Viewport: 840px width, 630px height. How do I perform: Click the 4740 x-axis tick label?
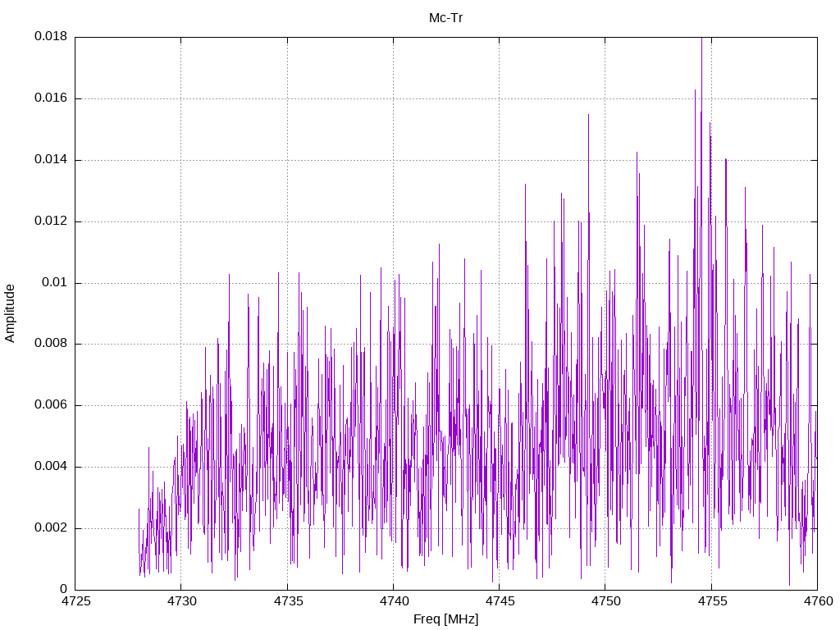394,601
